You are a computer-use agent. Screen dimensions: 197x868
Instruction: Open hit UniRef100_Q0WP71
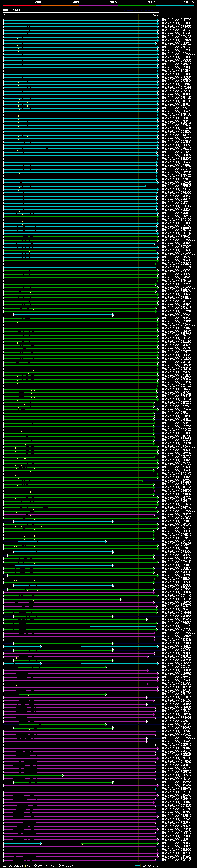177,515
